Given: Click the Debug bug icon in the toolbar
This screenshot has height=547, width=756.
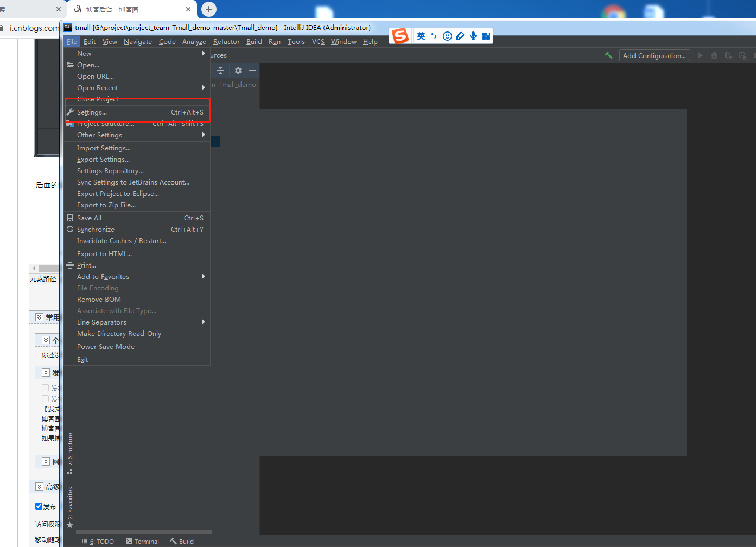Looking at the screenshot, I should click(714, 55).
